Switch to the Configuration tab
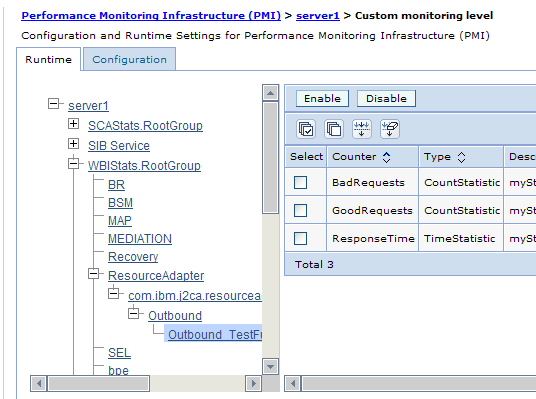 pyautogui.click(x=130, y=59)
